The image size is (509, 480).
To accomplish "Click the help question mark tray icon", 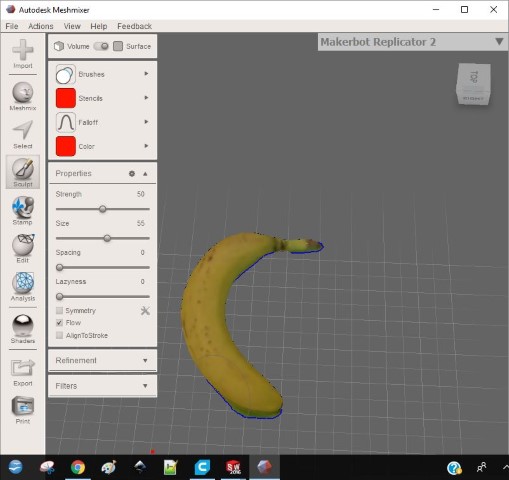I will pos(454,468).
